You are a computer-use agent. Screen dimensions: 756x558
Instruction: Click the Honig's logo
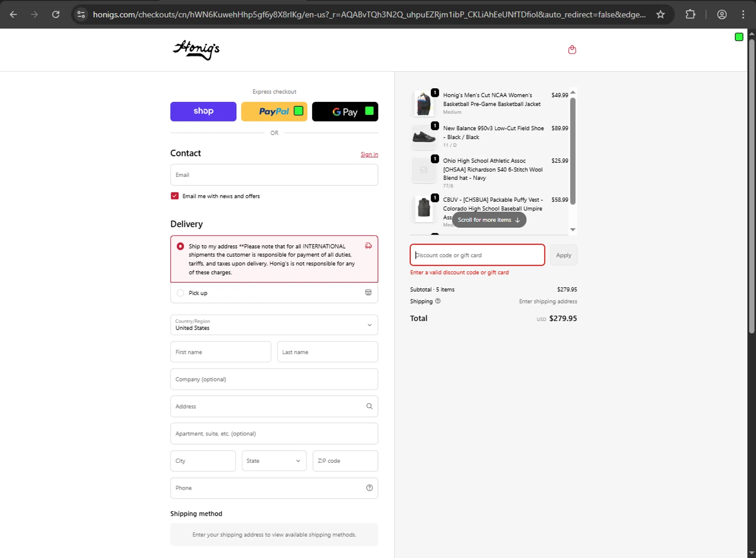pyautogui.click(x=196, y=49)
